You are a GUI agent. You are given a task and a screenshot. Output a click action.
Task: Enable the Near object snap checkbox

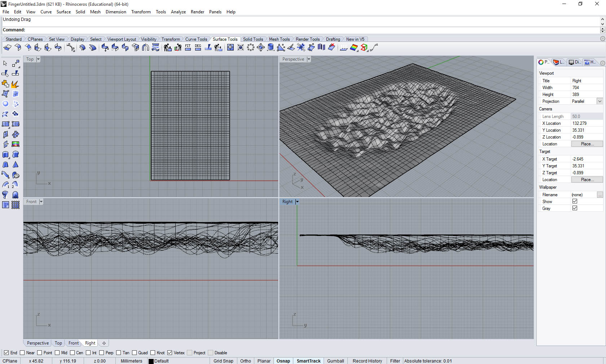[x=22, y=353]
